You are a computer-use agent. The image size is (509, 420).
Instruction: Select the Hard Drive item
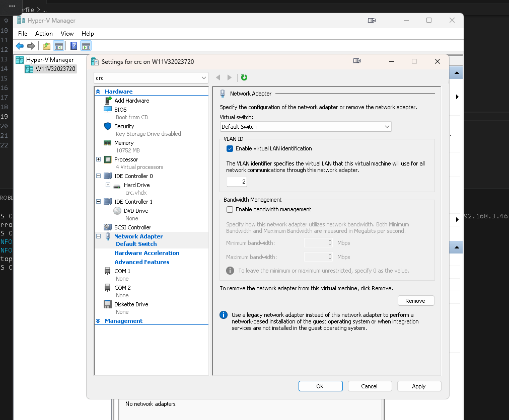(x=136, y=185)
